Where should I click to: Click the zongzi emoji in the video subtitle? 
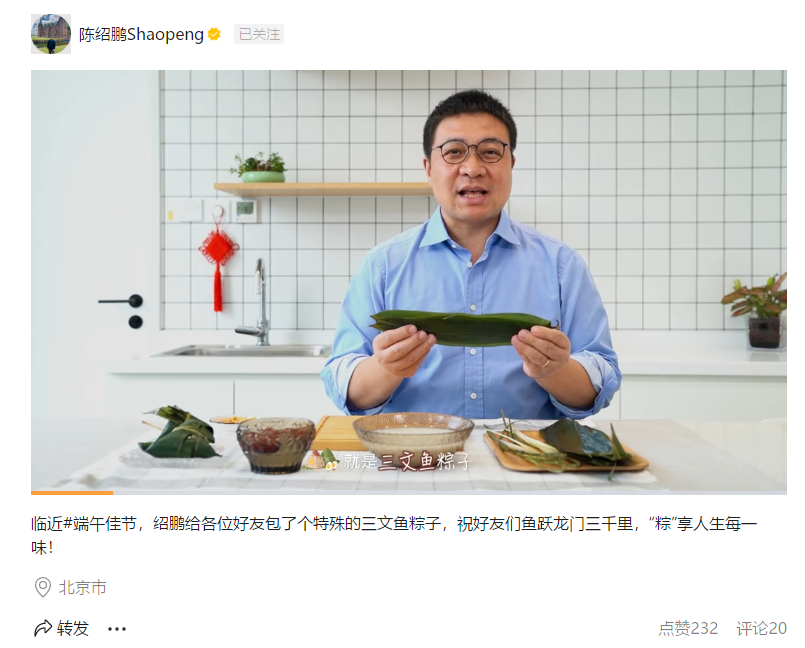[321, 460]
